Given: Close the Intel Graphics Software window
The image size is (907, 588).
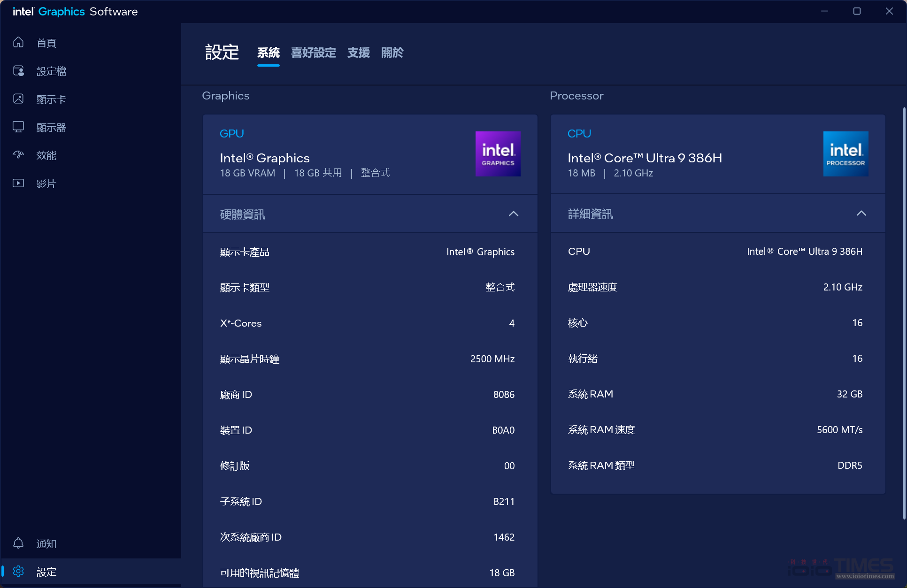Looking at the screenshot, I should pos(889,11).
